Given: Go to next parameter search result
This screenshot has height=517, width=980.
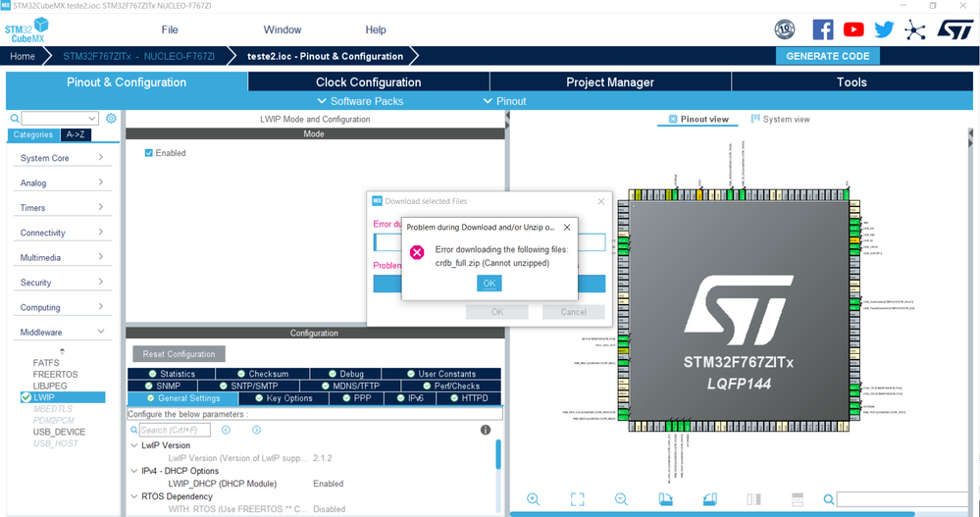Looking at the screenshot, I should click(x=256, y=430).
